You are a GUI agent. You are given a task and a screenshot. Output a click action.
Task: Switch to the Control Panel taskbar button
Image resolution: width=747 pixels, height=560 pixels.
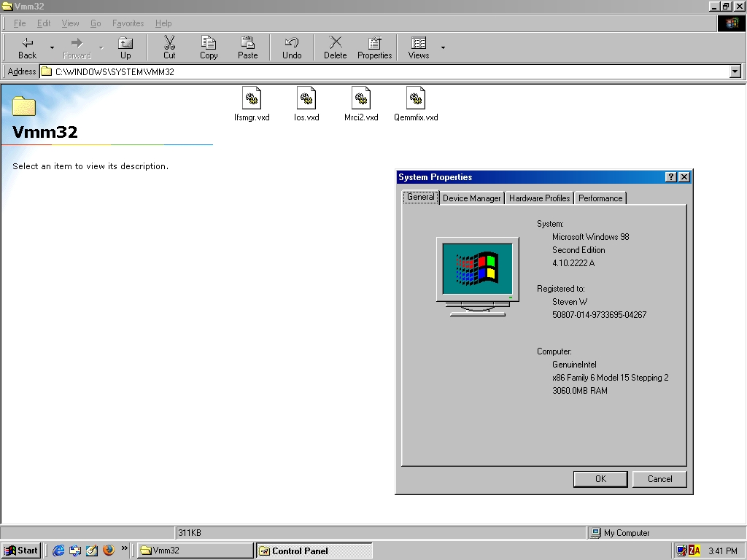314,551
